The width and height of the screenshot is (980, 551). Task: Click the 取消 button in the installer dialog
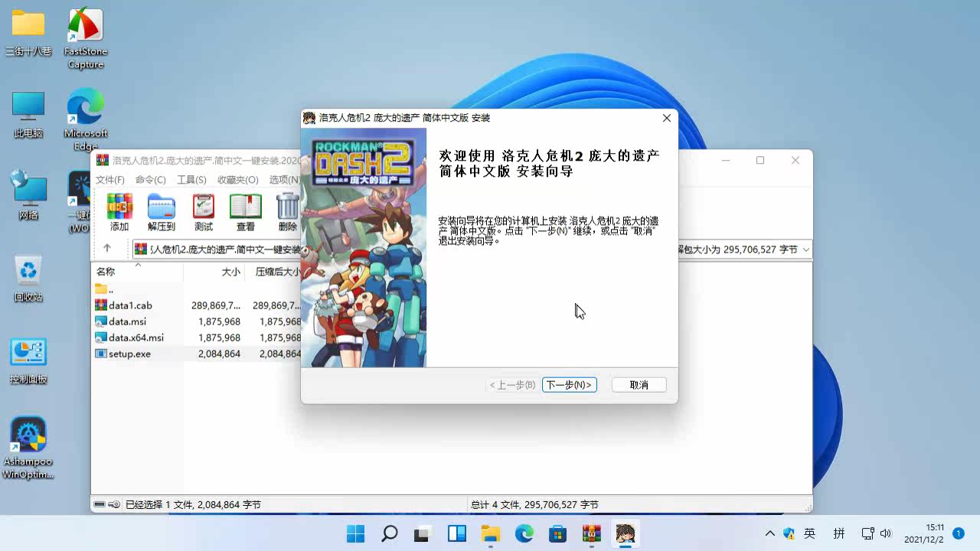tap(639, 385)
